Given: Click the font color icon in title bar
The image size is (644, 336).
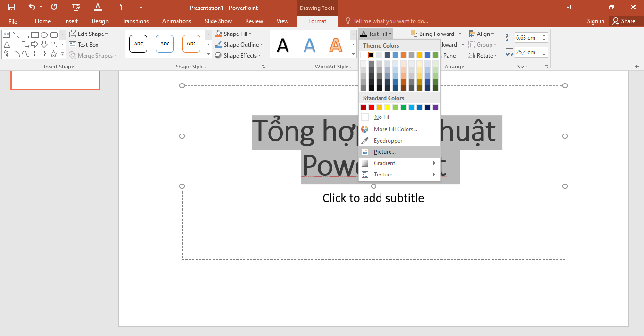Looking at the screenshot, I should 98,7.
